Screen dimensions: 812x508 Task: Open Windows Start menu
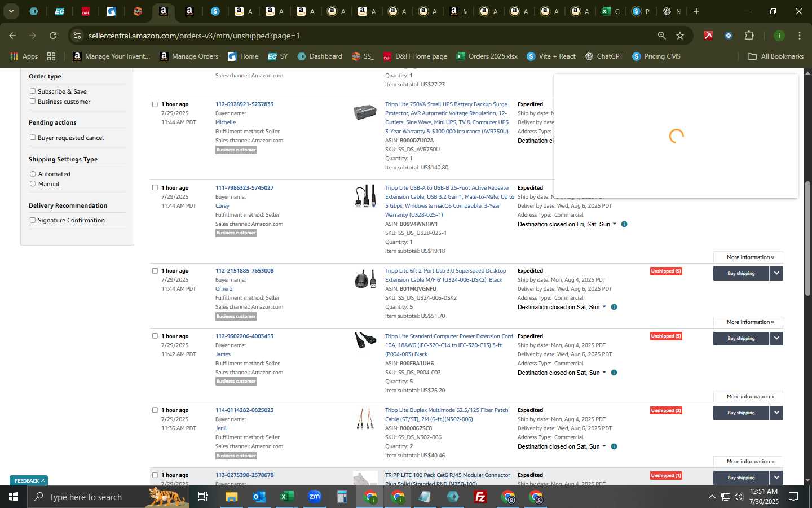14,497
